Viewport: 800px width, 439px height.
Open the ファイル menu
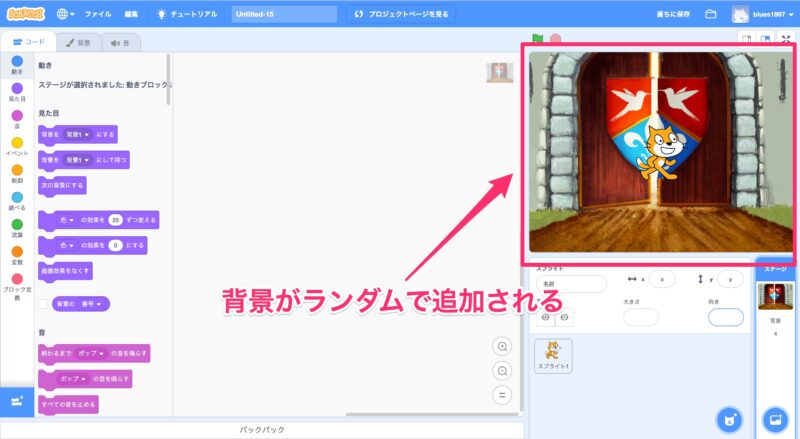click(98, 15)
